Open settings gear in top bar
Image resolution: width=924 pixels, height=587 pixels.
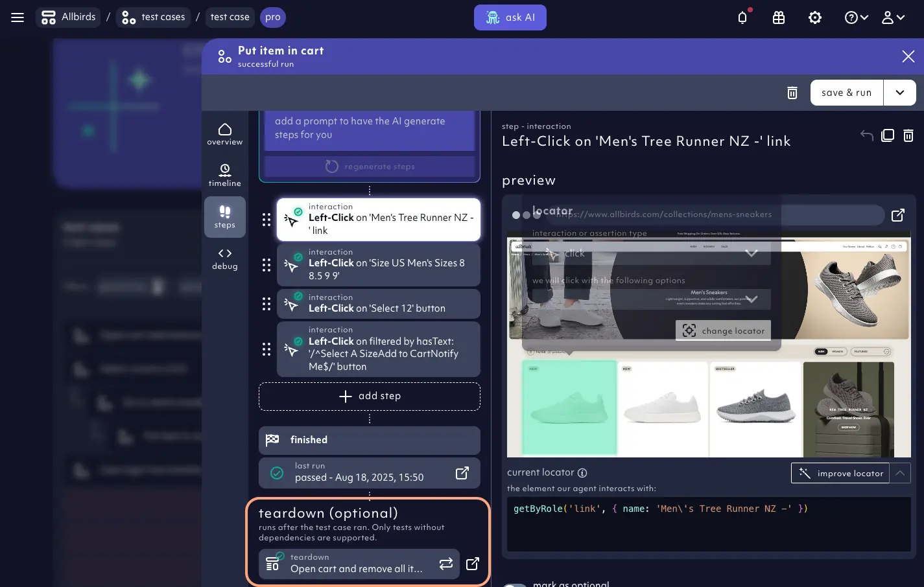(x=815, y=17)
